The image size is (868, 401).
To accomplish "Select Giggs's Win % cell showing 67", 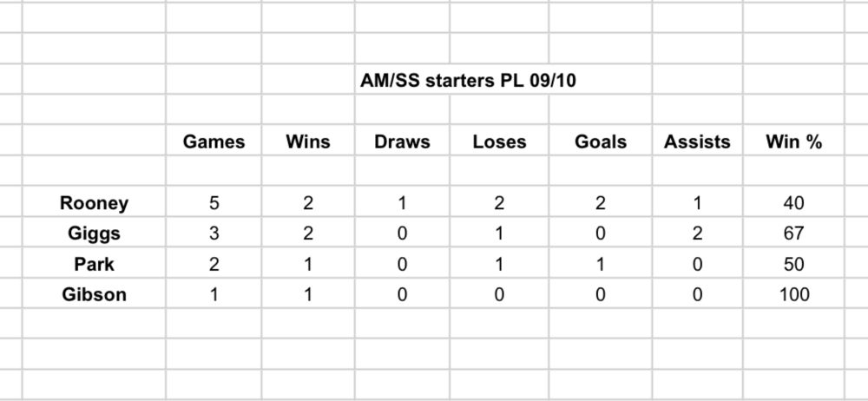I will (x=794, y=233).
